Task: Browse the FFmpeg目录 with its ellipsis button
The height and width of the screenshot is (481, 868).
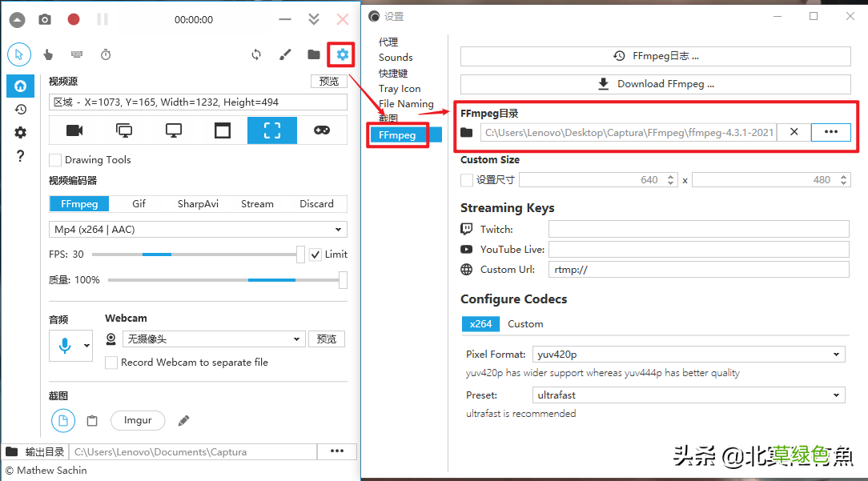Action: 831,132
